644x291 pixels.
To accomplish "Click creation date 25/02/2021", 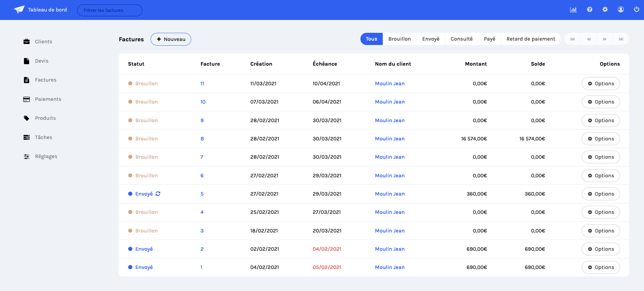I will (265, 212).
